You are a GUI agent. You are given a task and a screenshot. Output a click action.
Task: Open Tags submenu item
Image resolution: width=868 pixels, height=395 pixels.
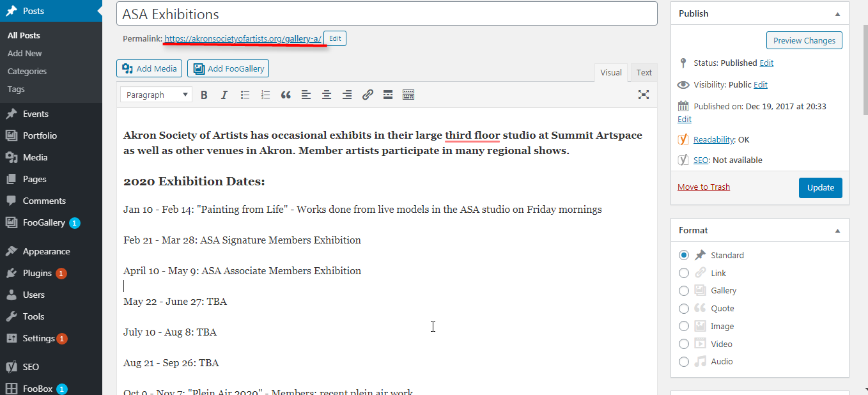click(x=16, y=89)
